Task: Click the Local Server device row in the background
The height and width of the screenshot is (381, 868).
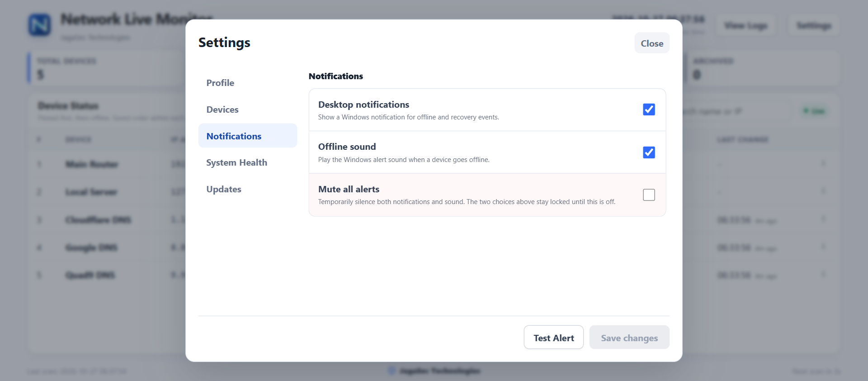Action: pyautogui.click(x=107, y=192)
